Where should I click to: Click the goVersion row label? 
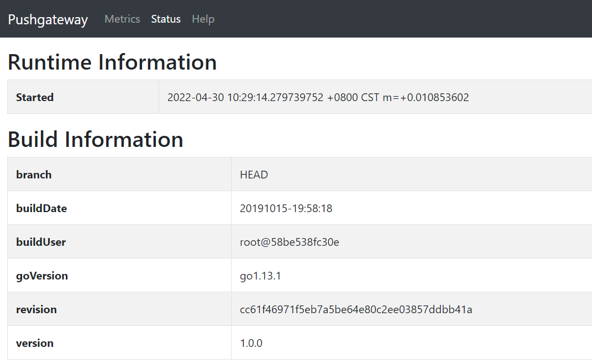pyautogui.click(x=42, y=276)
